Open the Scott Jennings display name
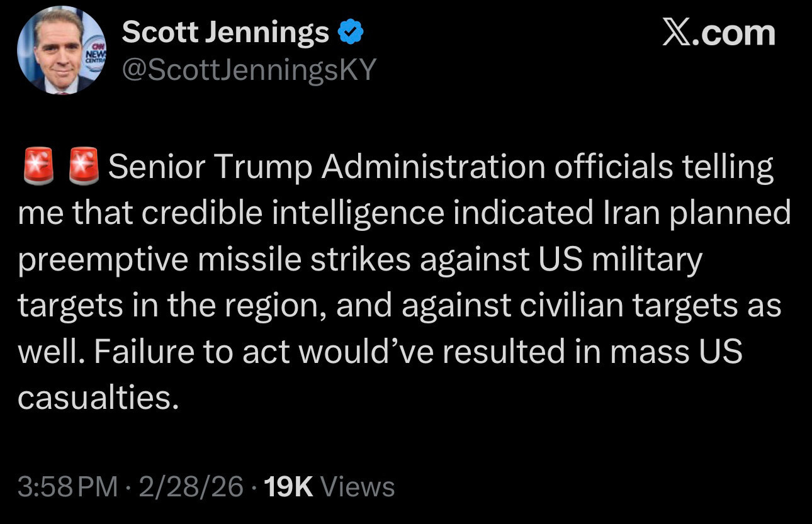The width and height of the screenshot is (812, 524). (x=225, y=32)
